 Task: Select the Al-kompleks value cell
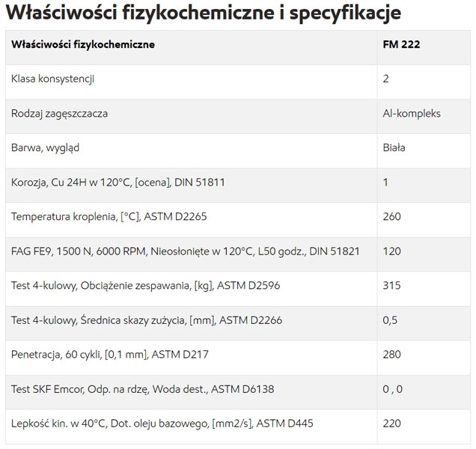pyautogui.click(x=411, y=113)
